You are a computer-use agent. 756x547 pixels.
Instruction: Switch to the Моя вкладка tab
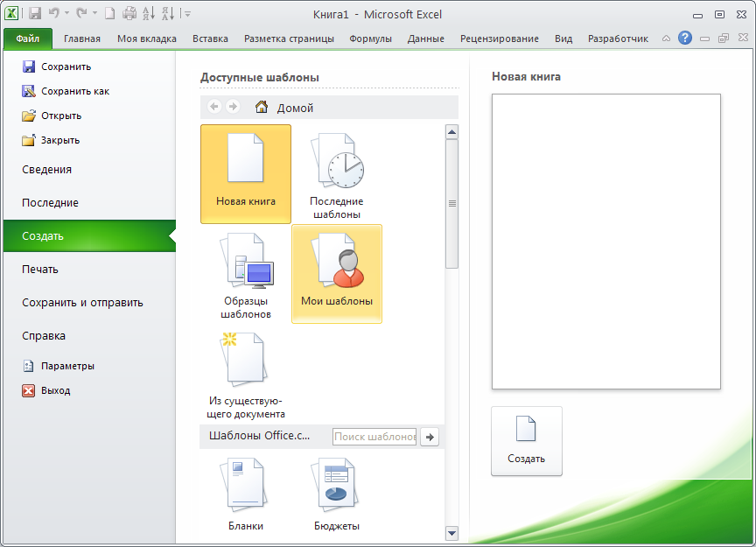pyautogui.click(x=147, y=39)
